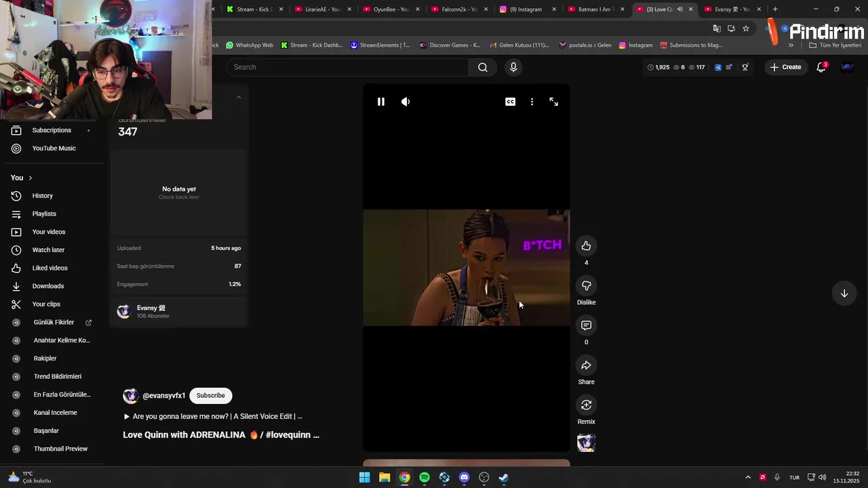Show more bookmarks with the double chevron
Image resolution: width=868 pixels, height=488 pixels.
[x=791, y=45]
